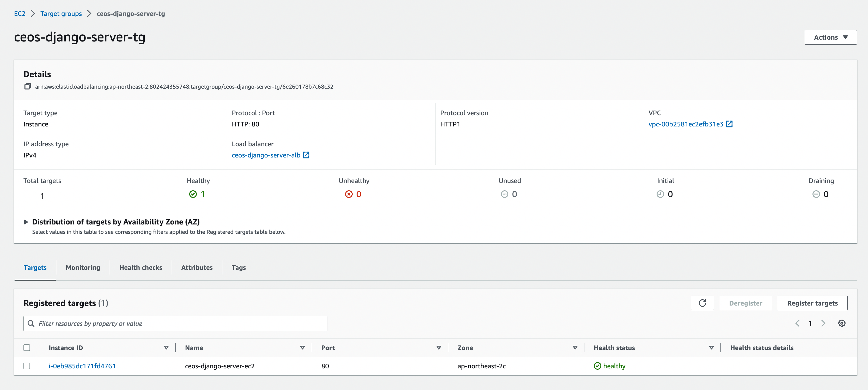Sort by Instance ID column arrow

[166, 348]
